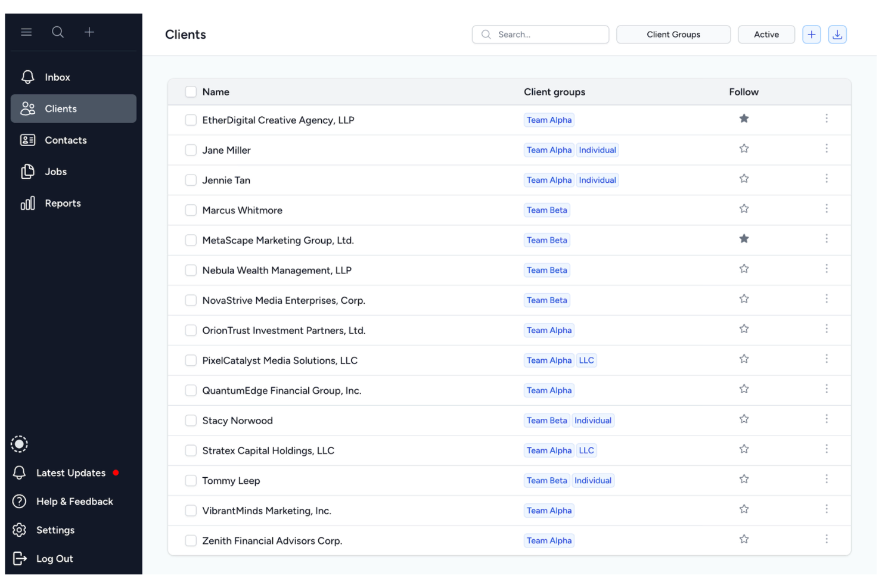Open the Client Groups dropdown

(x=673, y=34)
